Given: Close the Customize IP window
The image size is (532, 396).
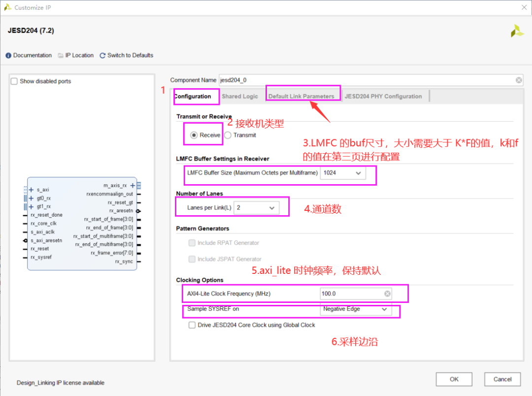Looking at the screenshot, I should 524,7.
